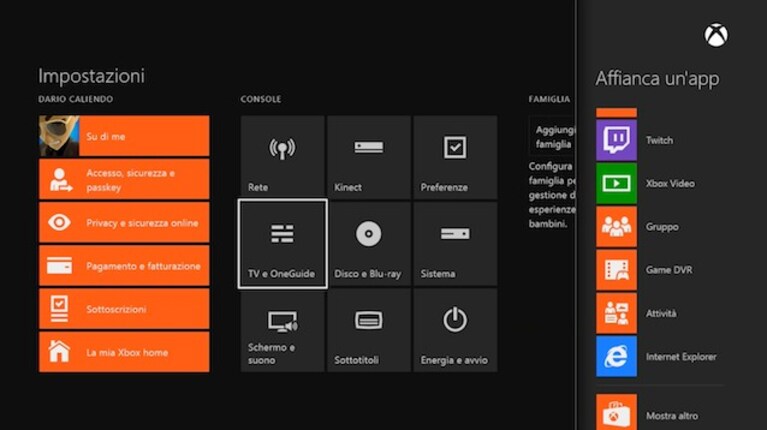Click the Attività icon
Viewport: 767px width, 430px height.
pos(616,313)
